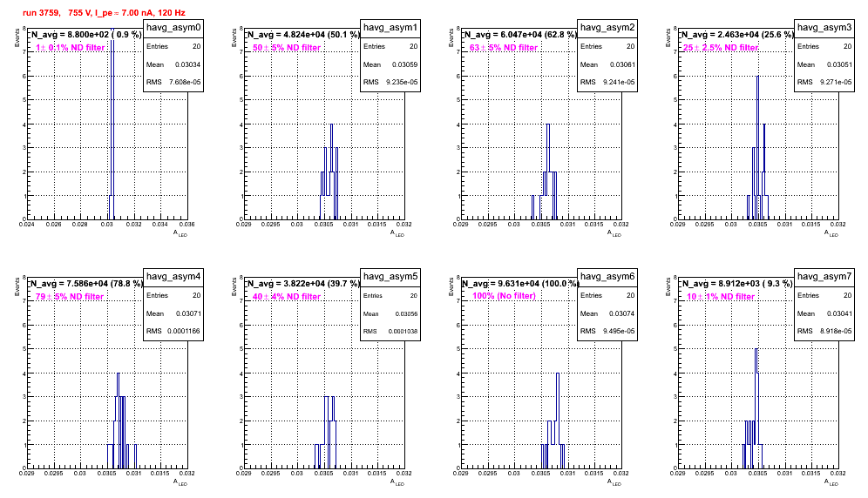
Task: Click RMS 9.241e-05 in havg_asym2 stats
Action: click(x=607, y=83)
